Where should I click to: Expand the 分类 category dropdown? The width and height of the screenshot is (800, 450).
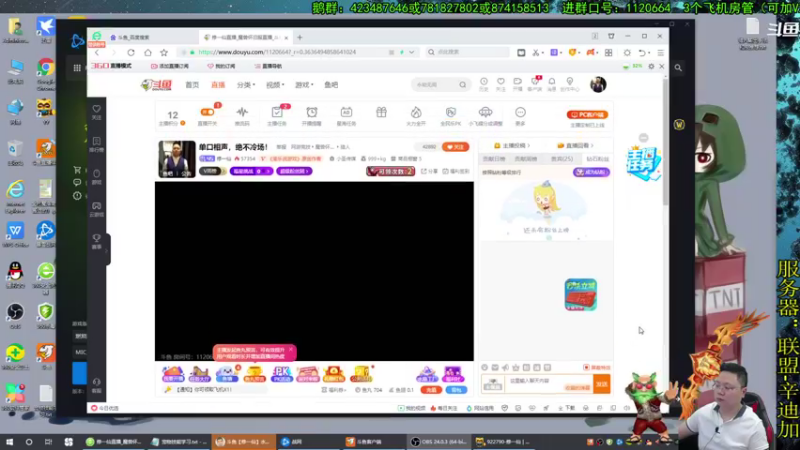click(246, 85)
